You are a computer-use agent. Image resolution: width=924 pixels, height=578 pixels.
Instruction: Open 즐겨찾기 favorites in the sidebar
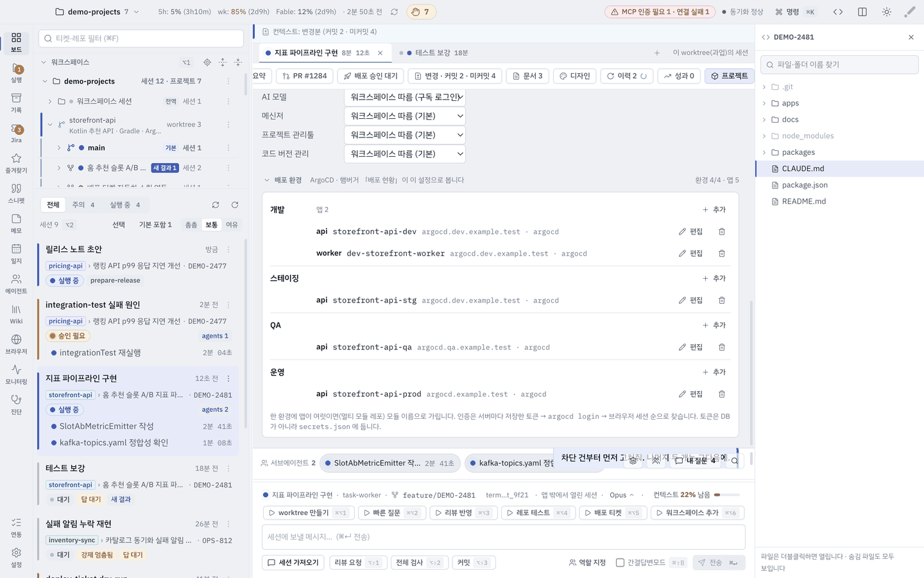(16, 163)
